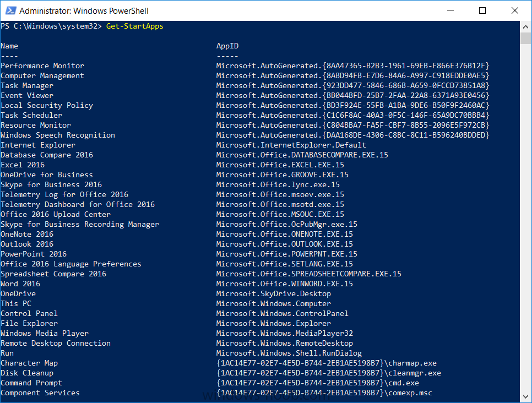Screen dimensions: 532x403
Task: Click Database Compare 2016 entry
Action: click(47, 155)
